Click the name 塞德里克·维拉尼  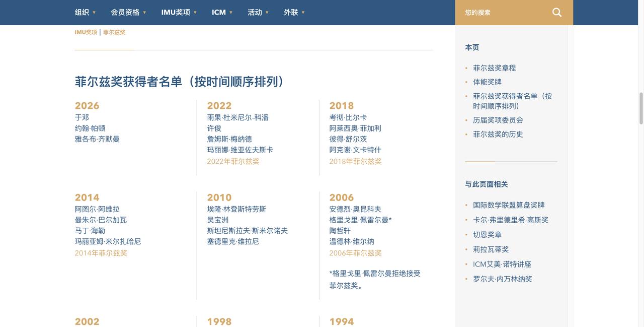233,242
